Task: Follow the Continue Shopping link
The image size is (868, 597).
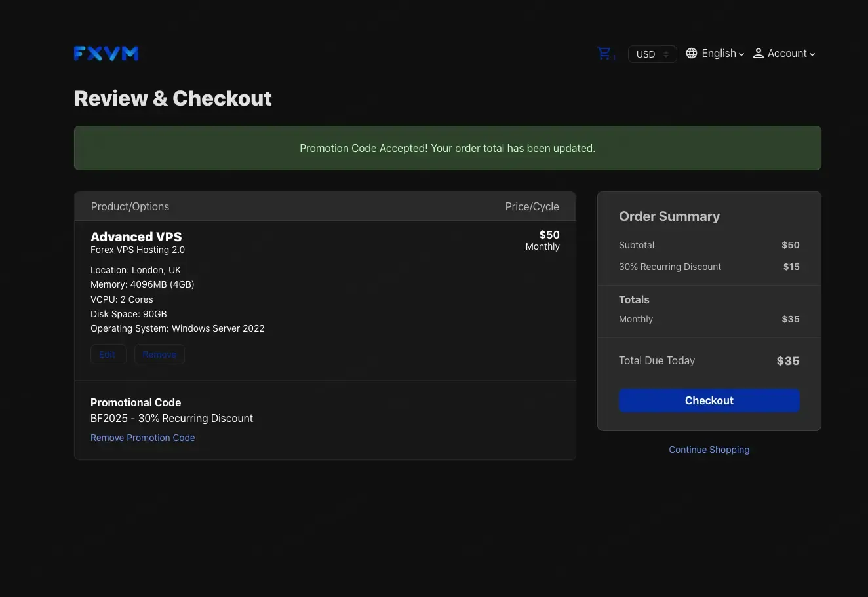Action: click(x=709, y=450)
